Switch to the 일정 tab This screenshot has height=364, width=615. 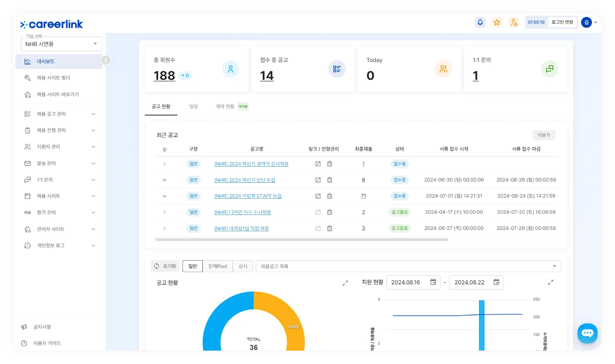pyautogui.click(x=193, y=106)
